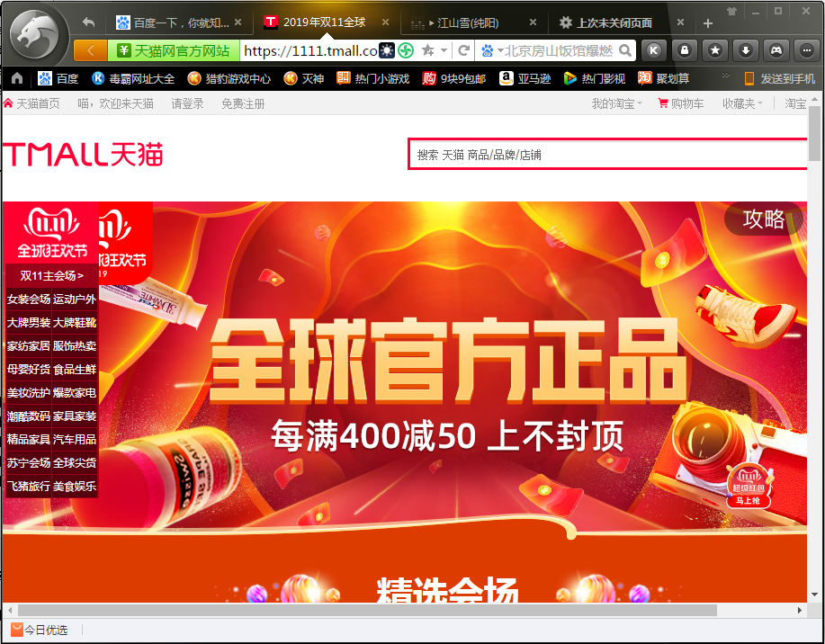Viewport: 825px width, 644px height.
Task: Click the star favorites icon in the toolbar
Action: [714, 50]
